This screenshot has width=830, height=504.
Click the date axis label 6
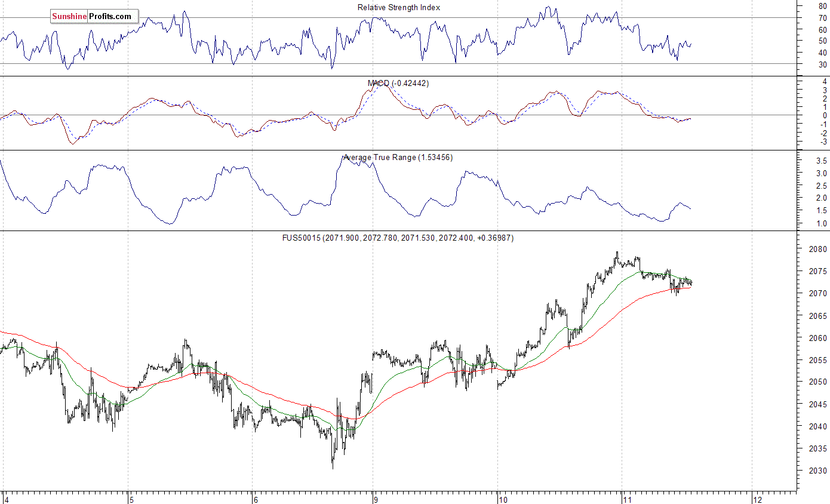(255, 499)
